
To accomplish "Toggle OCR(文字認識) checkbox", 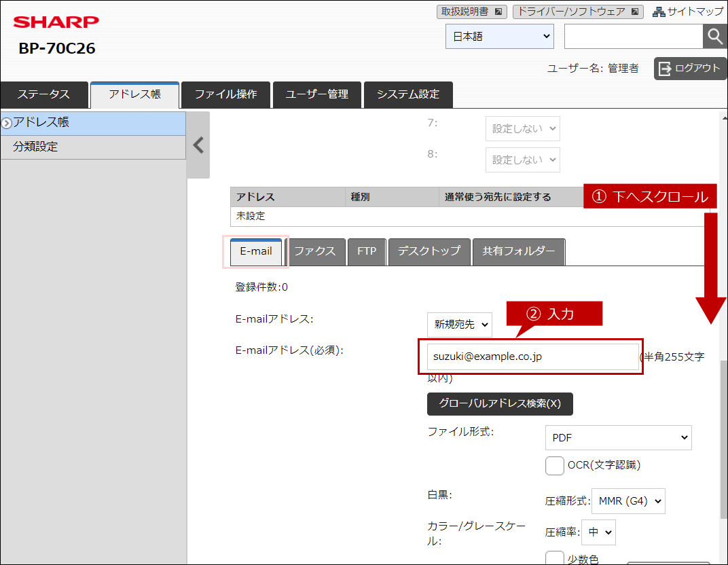I will [x=554, y=465].
